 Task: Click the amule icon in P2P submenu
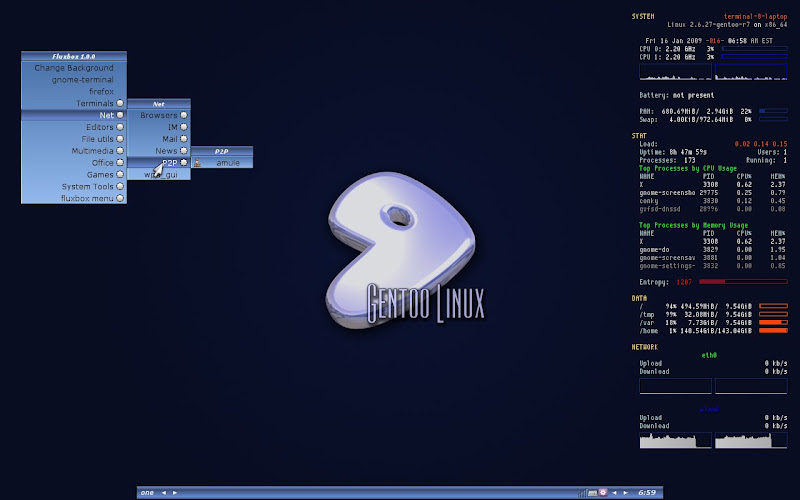click(x=198, y=163)
